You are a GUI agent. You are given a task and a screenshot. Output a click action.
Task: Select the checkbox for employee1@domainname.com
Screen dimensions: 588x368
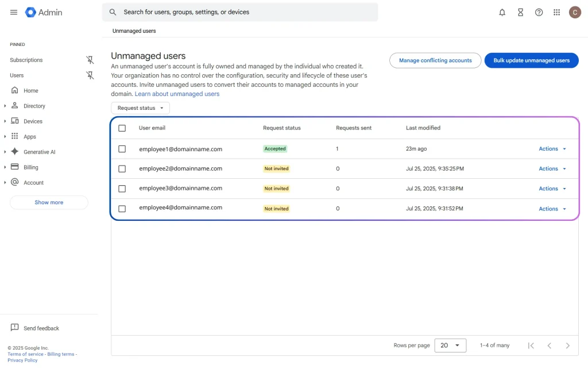point(122,149)
